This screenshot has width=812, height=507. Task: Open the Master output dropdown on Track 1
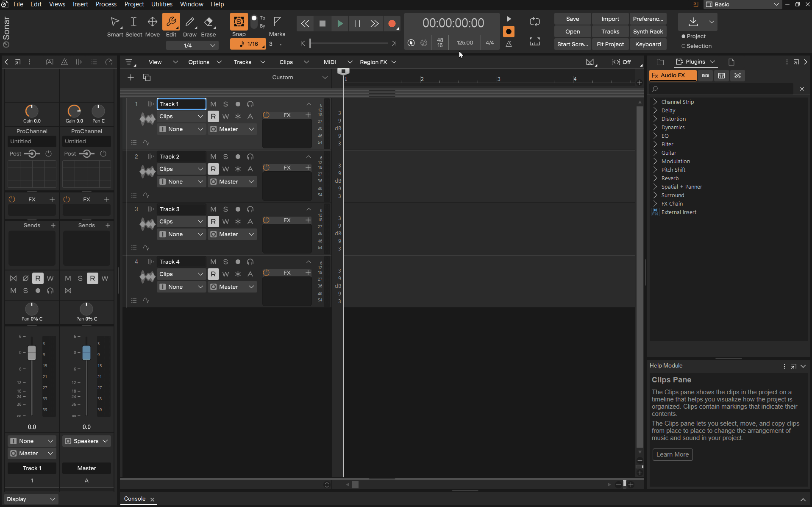pyautogui.click(x=232, y=129)
